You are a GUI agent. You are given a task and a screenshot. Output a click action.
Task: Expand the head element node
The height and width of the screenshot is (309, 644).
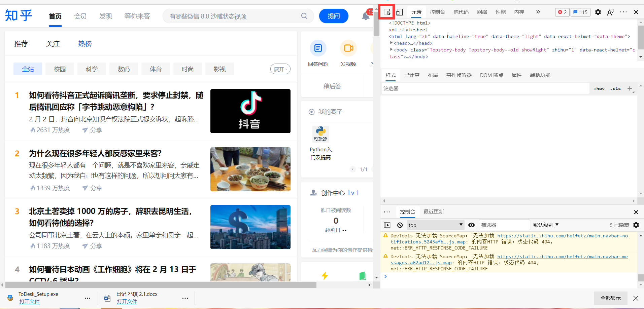(392, 43)
